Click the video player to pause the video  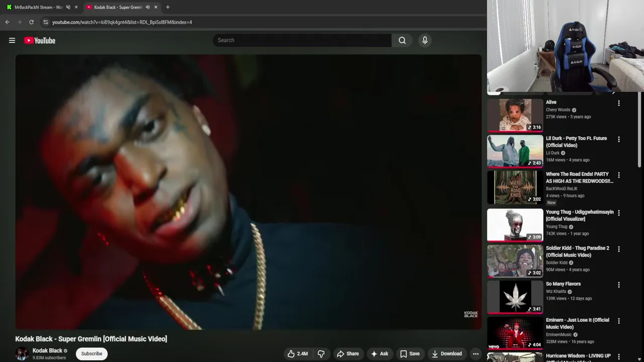tap(249, 192)
